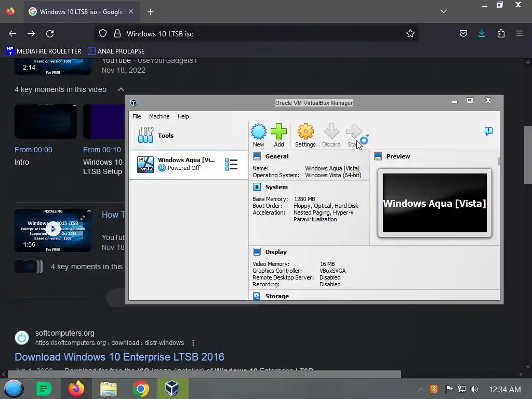This screenshot has width=532, height=399.
Task: Click the network tray icon
Action: [462, 389]
